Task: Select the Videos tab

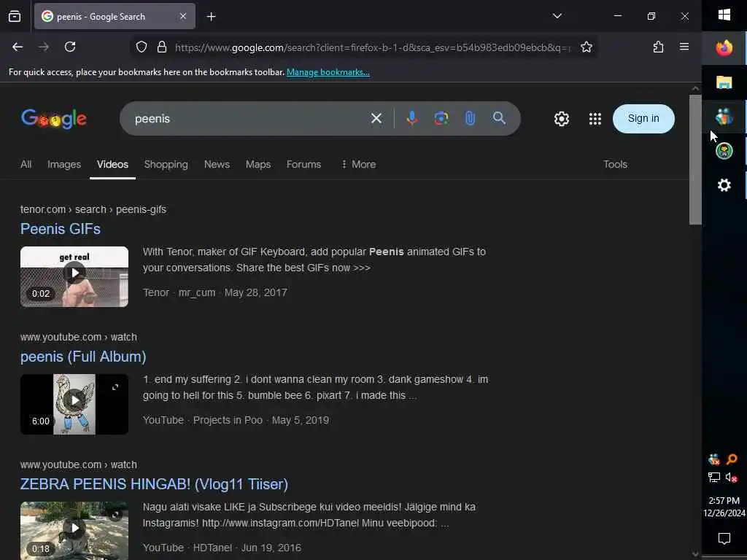Action: (x=112, y=164)
